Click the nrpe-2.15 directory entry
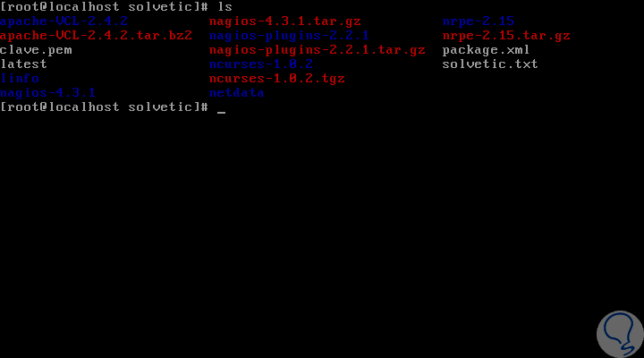 tap(478, 21)
